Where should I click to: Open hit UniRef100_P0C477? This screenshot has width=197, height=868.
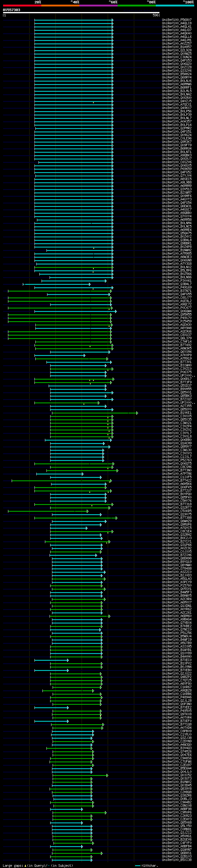177,308
